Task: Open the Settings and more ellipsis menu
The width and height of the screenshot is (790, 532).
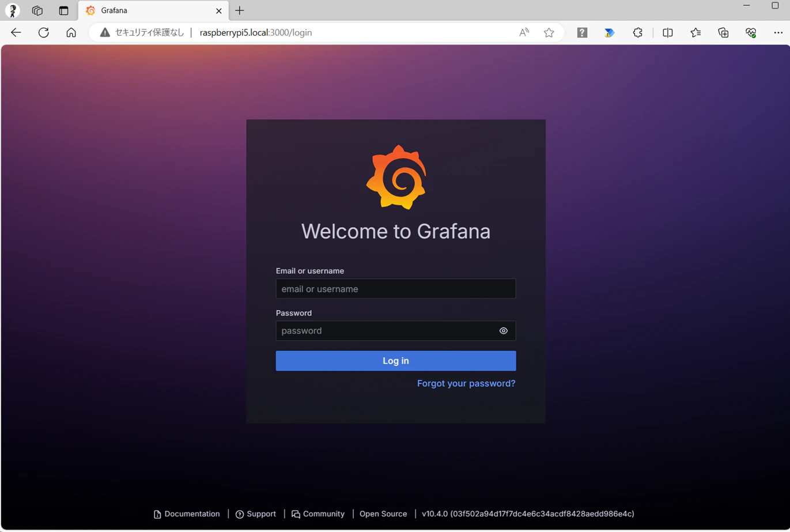Action: pyautogui.click(x=778, y=33)
